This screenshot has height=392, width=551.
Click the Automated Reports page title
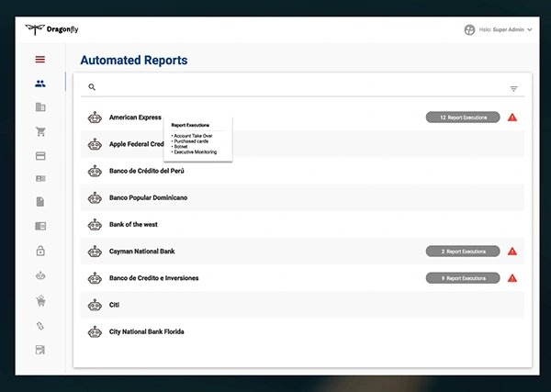[x=134, y=60]
